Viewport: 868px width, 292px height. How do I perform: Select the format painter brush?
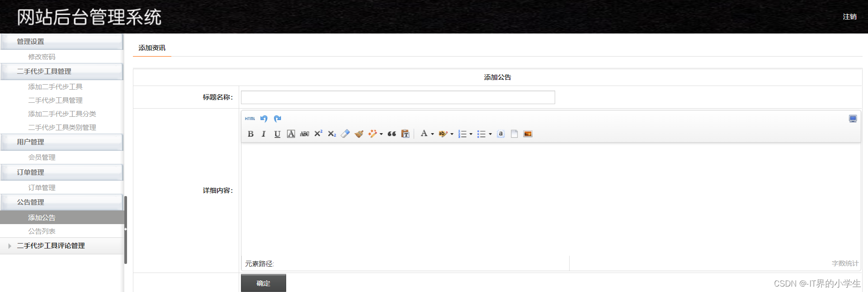(359, 134)
